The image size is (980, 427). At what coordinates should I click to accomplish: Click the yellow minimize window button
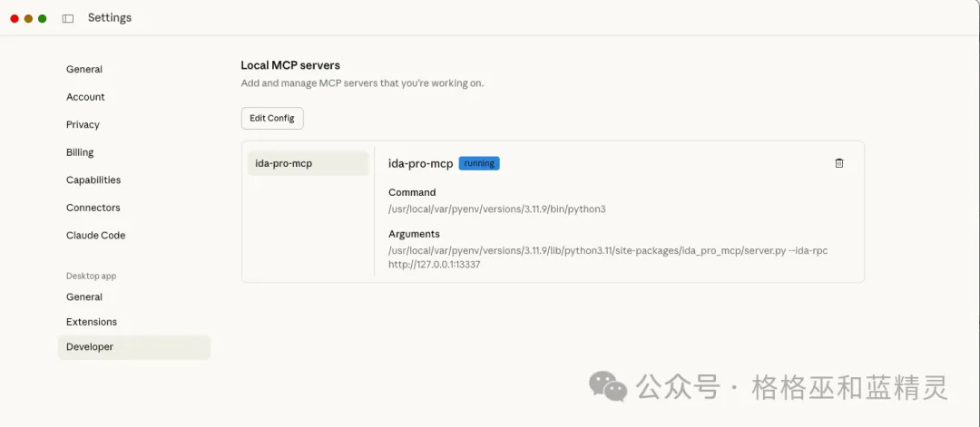click(x=28, y=19)
